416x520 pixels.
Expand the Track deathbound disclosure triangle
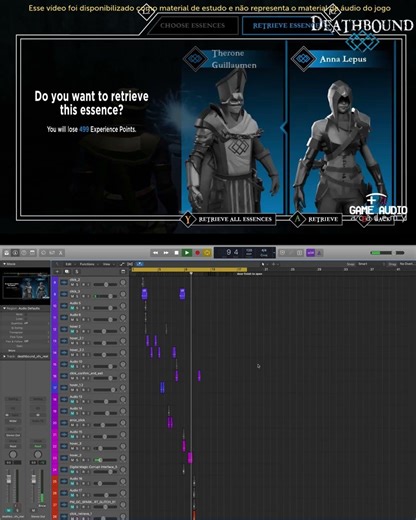tap(4, 356)
